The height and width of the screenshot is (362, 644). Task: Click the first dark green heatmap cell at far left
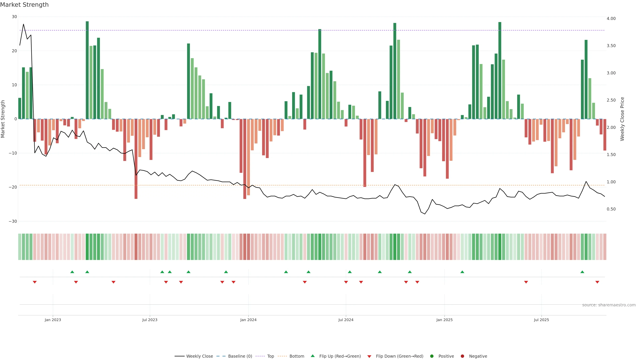20,247
